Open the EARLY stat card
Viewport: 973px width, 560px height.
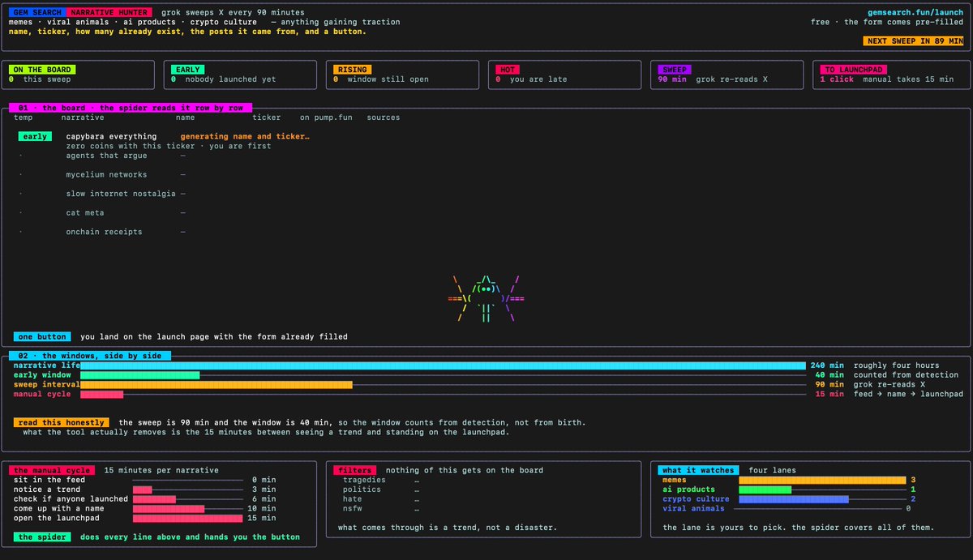point(241,75)
